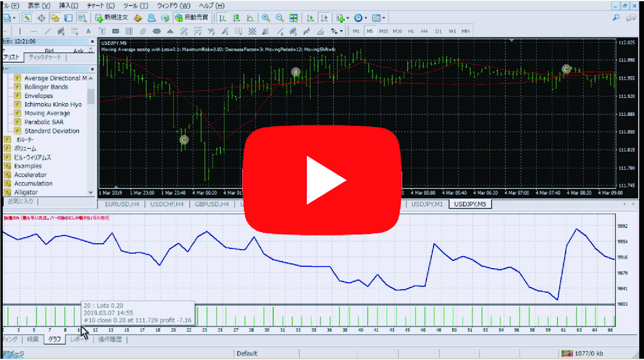
Task: Select the crosshair cursor tool
Action: (x=41, y=18)
